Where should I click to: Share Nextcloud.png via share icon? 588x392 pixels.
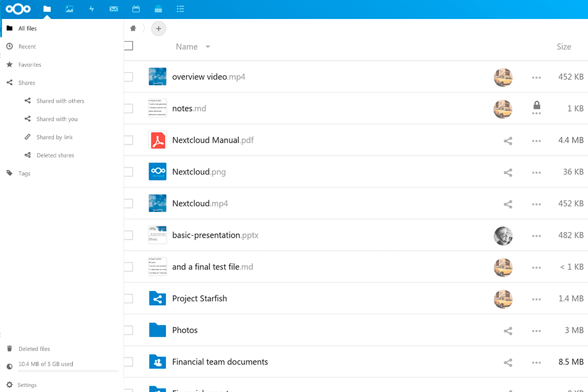click(x=508, y=173)
